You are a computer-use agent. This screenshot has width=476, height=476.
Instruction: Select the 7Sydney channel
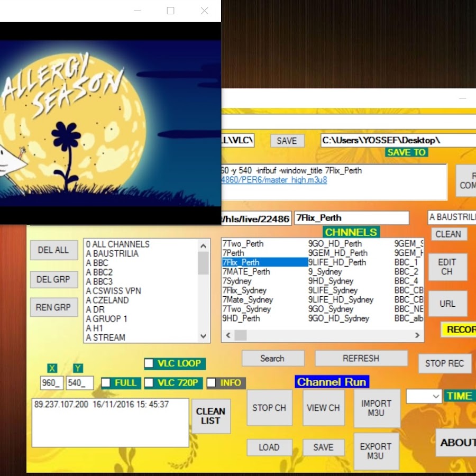(237, 281)
